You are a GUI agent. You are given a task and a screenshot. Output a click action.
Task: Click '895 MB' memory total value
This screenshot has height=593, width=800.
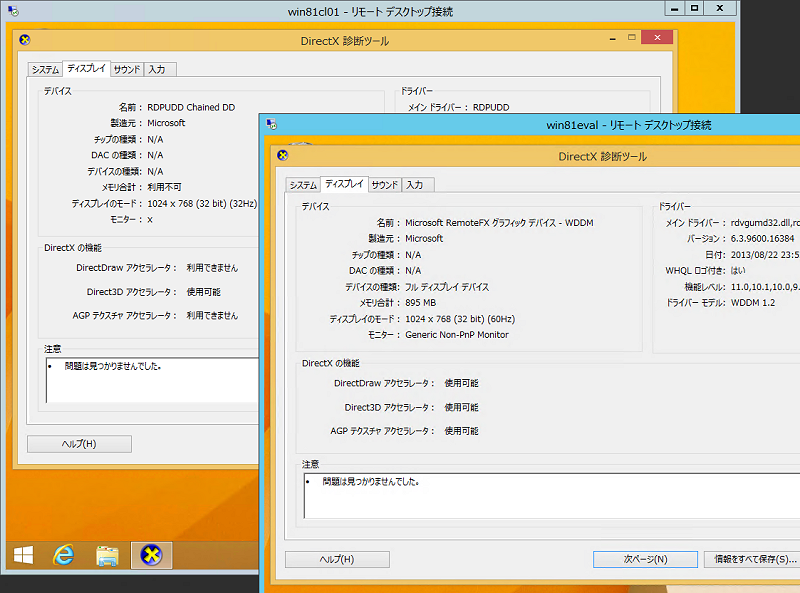[420, 303]
